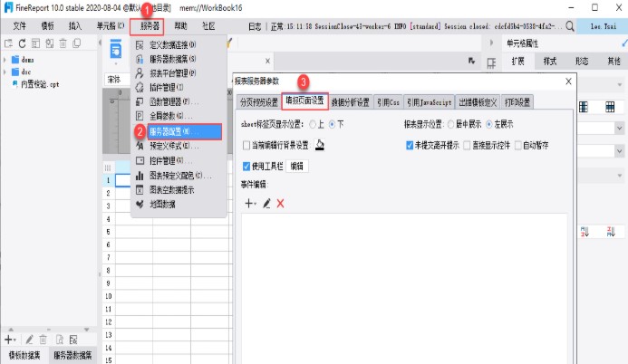Image resolution: width=628 pixels, height=364 pixels.
Task: Select 居中展示 report position
Action: pos(451,124)
